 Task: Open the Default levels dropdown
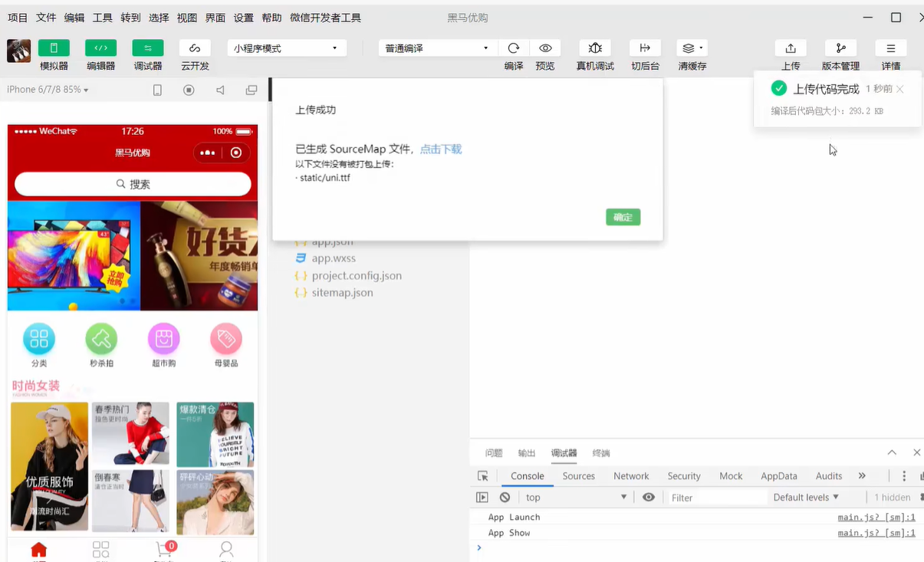(806, 498)
